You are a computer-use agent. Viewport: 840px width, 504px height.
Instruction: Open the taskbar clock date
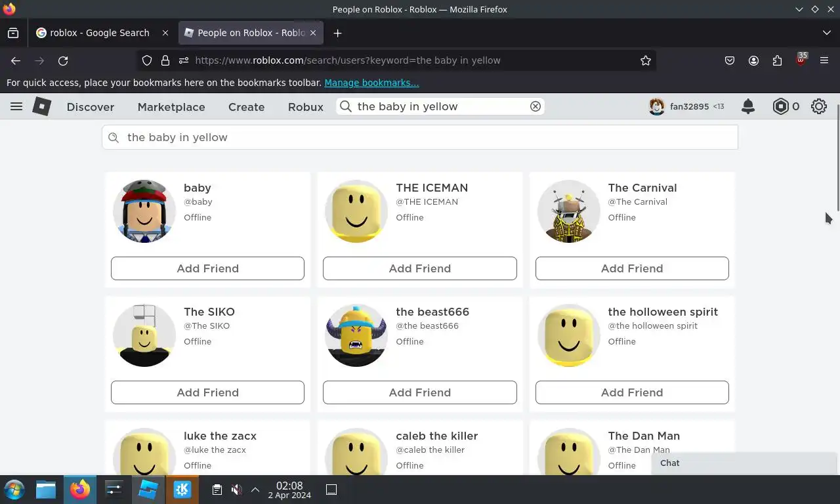(289, 490)
